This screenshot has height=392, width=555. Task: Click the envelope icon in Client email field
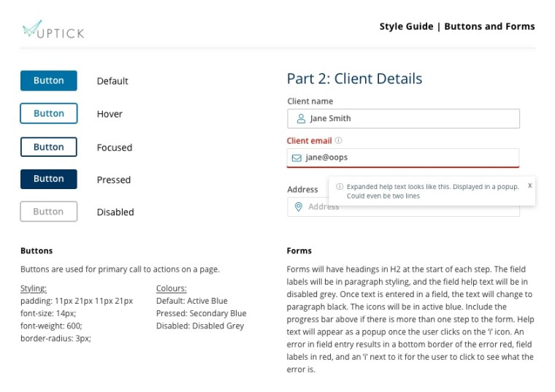[296, 158]
